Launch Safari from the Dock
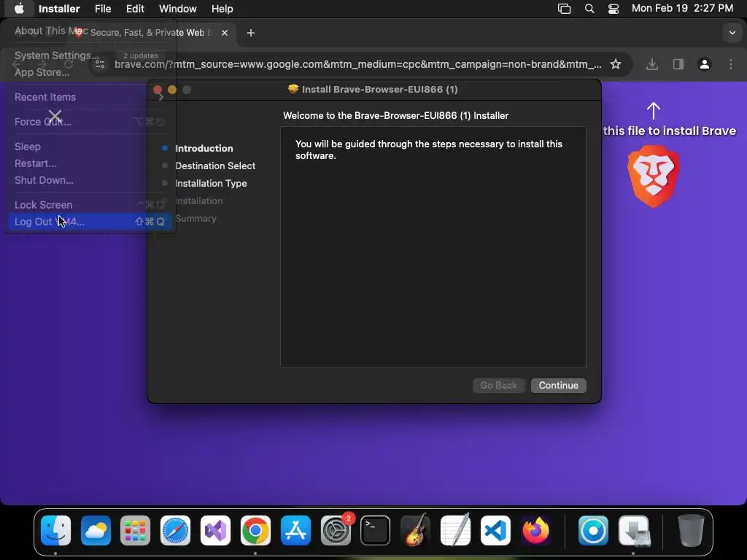 pyautogui.click(x=175, y=531)
